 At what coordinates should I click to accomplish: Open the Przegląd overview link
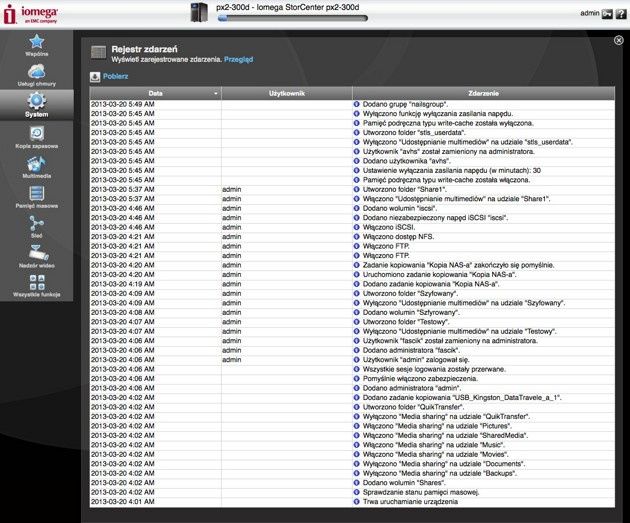tap(239, 59)
